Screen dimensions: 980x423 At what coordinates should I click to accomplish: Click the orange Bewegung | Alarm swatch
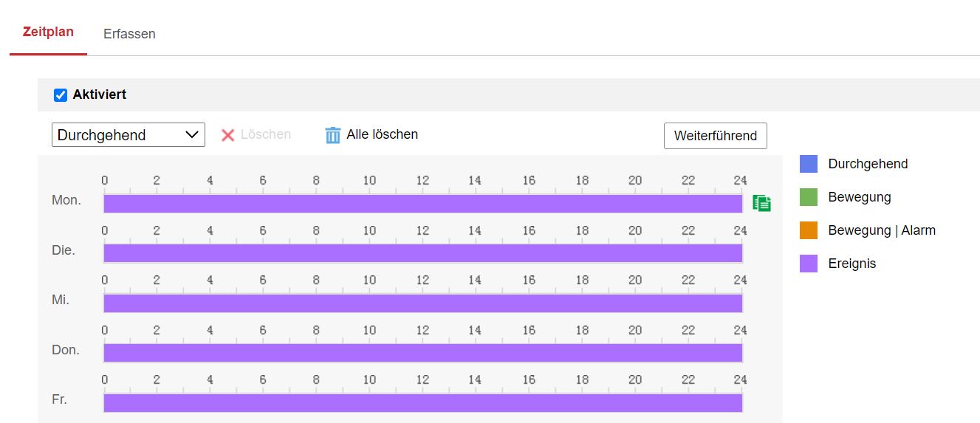tap(809, 230)
